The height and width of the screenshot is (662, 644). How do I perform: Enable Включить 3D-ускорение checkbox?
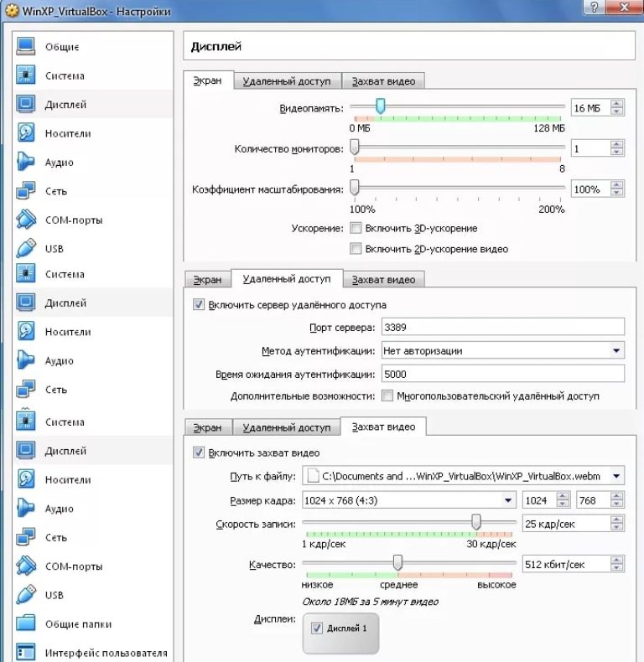[x=356, y=228]
